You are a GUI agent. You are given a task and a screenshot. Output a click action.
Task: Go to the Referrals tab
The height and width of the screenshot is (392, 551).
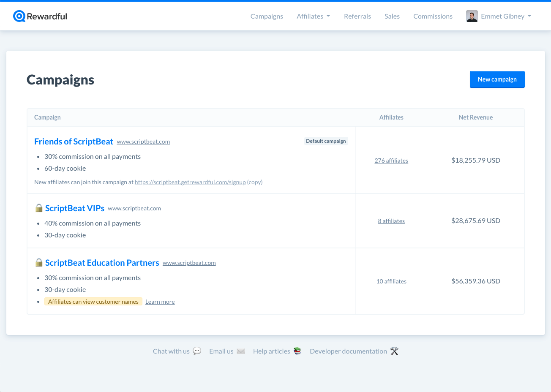[x=357, y=16]
